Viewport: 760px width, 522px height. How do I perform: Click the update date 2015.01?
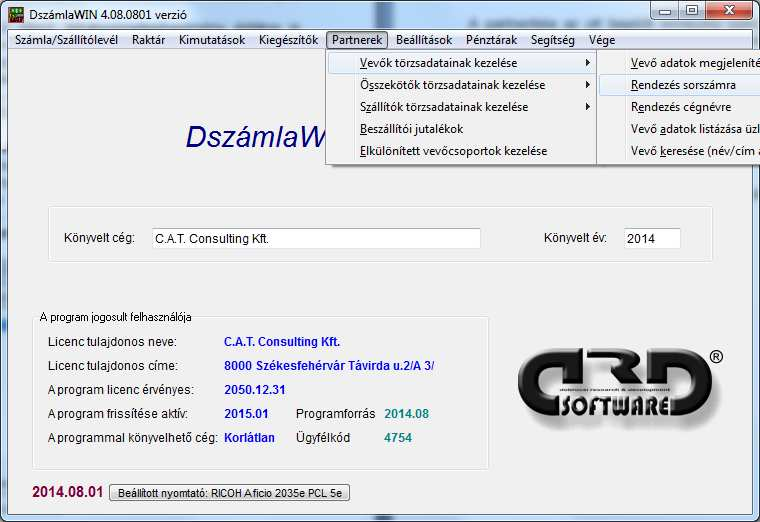click(x=246, y=414)
